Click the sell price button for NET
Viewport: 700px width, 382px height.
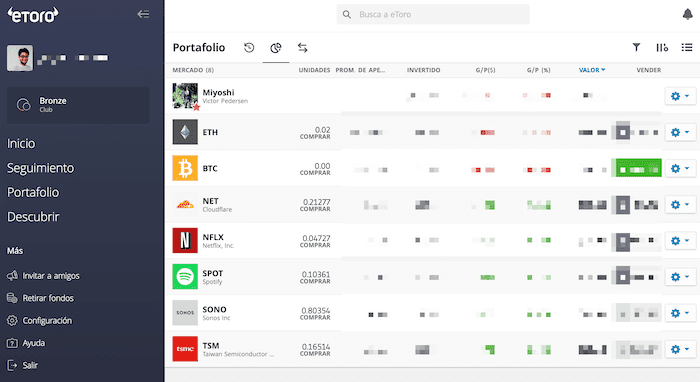637,204
